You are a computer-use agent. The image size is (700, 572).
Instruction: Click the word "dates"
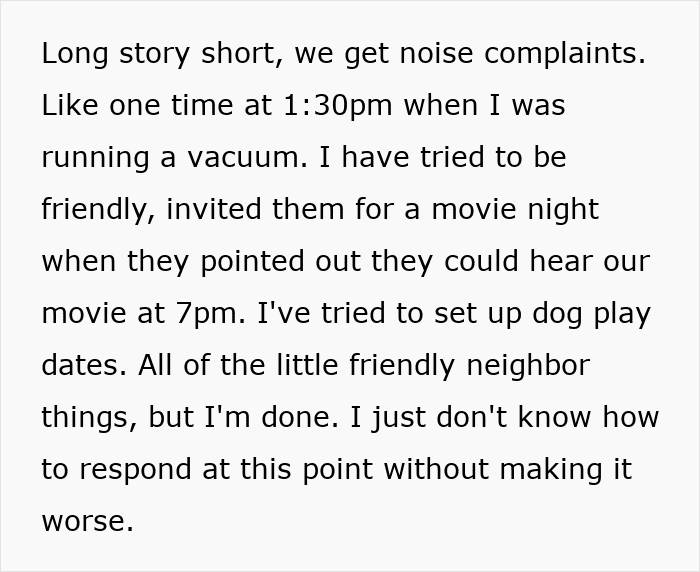point(80,365)
